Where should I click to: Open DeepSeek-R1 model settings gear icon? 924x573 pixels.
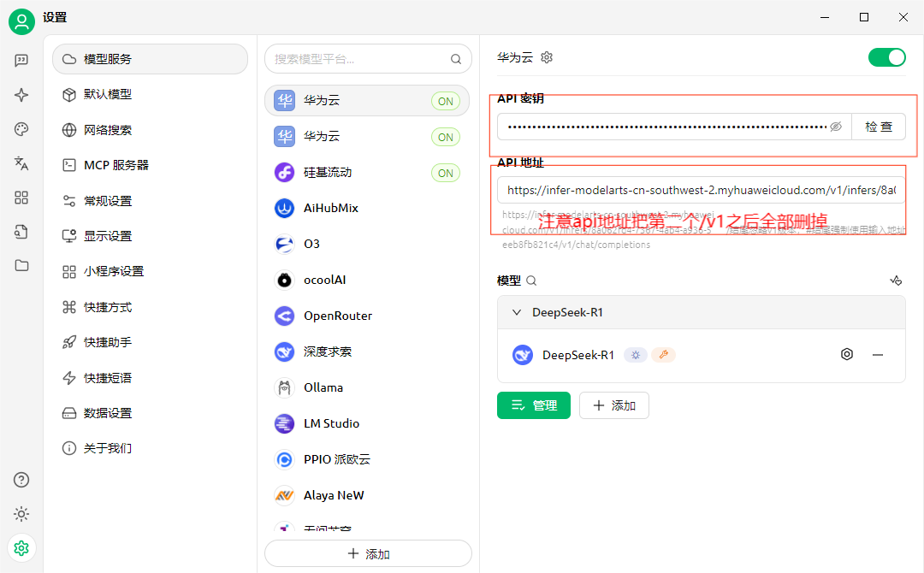pos(847,355)
